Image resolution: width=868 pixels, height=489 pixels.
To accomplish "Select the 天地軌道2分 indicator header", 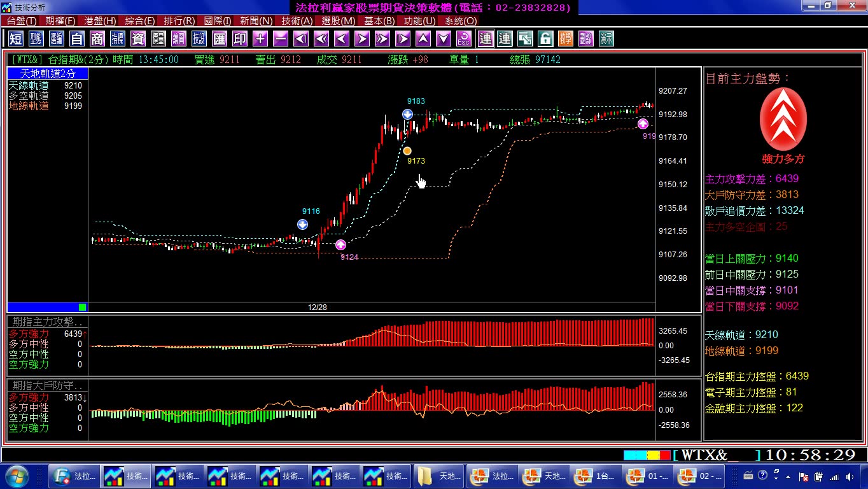I will coord(48,74).
